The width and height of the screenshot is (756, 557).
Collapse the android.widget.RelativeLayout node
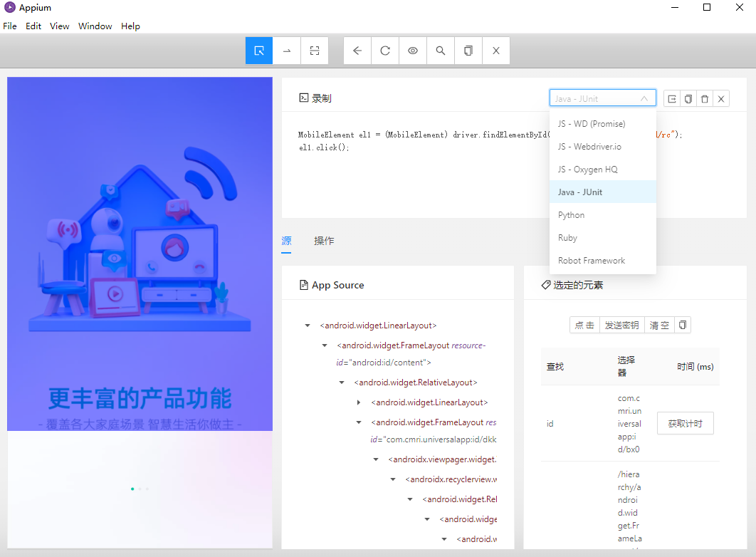[342, 382]
